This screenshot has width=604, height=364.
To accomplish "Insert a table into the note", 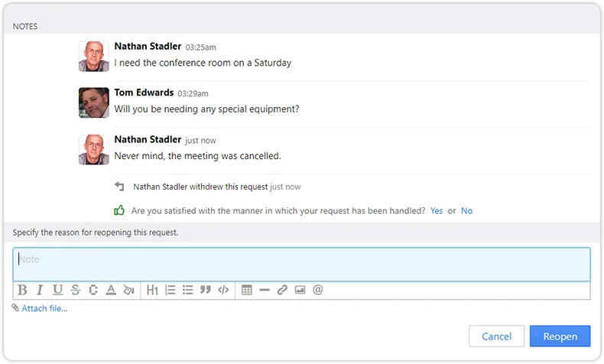I will click(x=246, y=290).
